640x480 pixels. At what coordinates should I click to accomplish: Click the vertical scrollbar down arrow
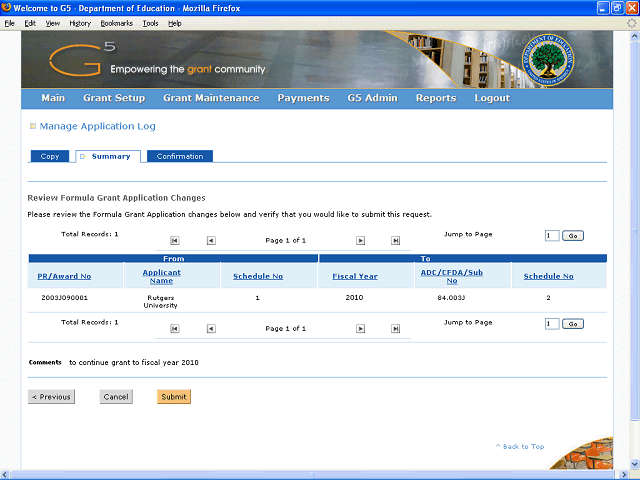(x=635, y=464)
